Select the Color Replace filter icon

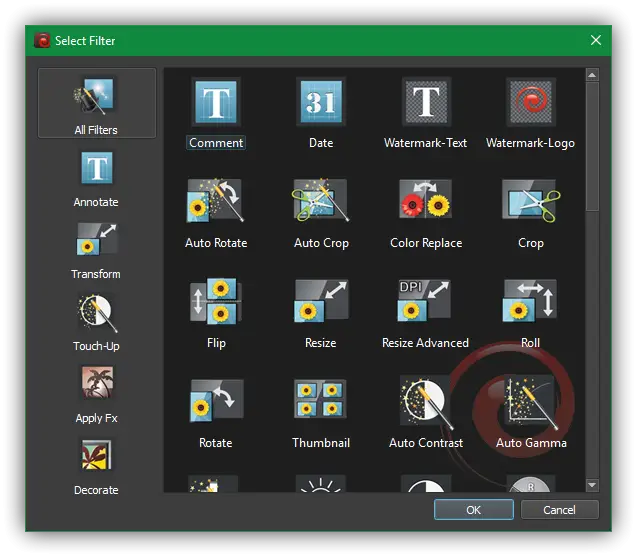click(x=425, y=199)
